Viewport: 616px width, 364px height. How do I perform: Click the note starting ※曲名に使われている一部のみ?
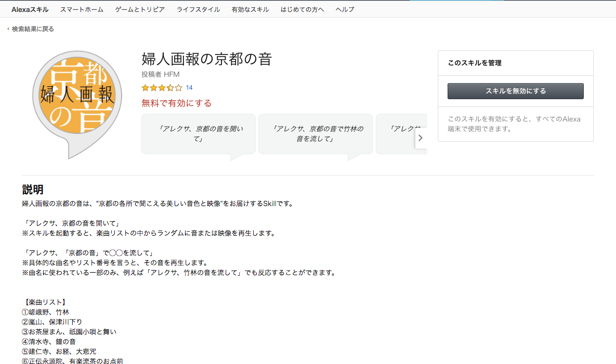coord(179,273)
